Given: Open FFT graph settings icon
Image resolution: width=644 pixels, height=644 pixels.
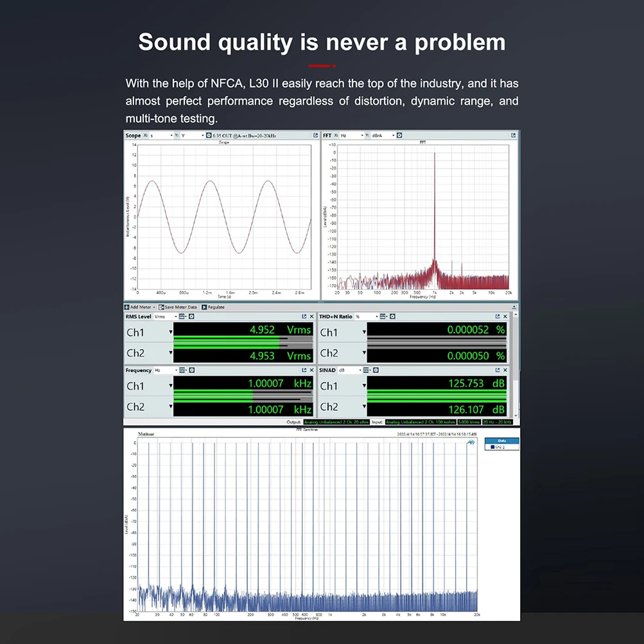Looking at the screenshot, I should [x=399, y=135].
